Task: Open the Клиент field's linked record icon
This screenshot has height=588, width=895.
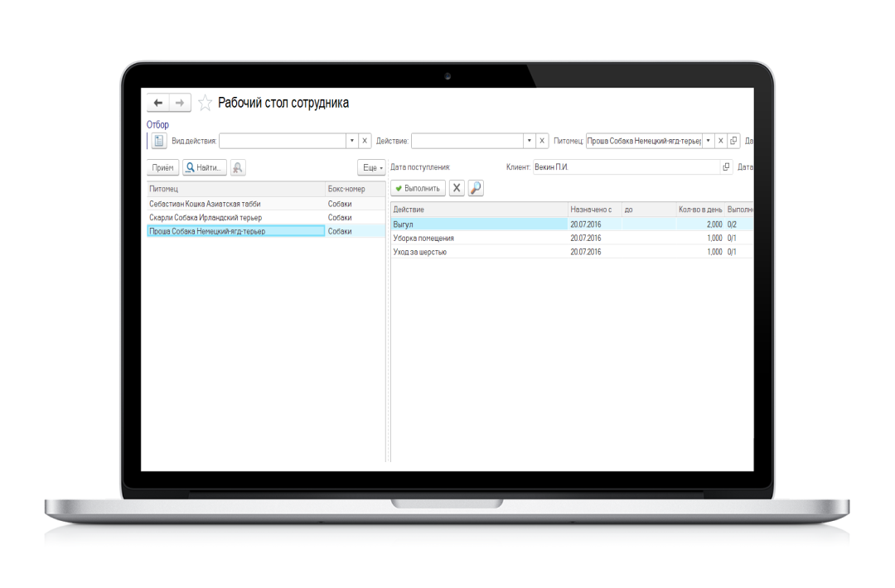Action: coord(727,167)
